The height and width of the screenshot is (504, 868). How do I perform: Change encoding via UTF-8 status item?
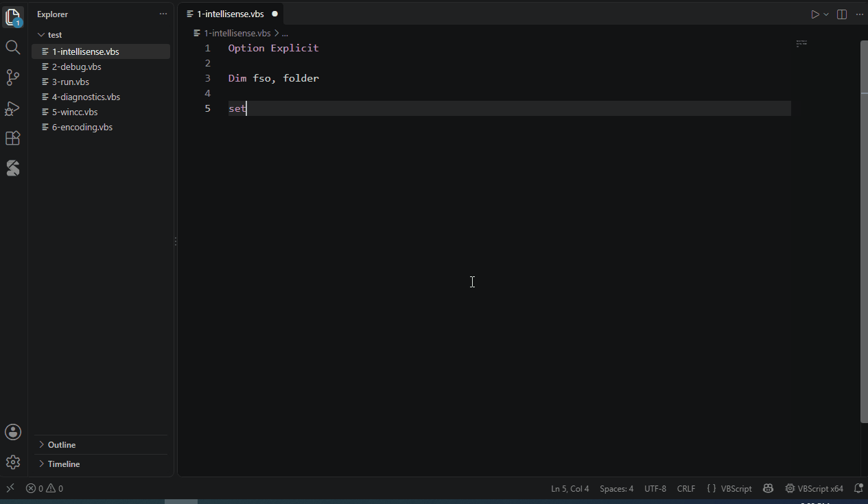[x=655, y=489]
